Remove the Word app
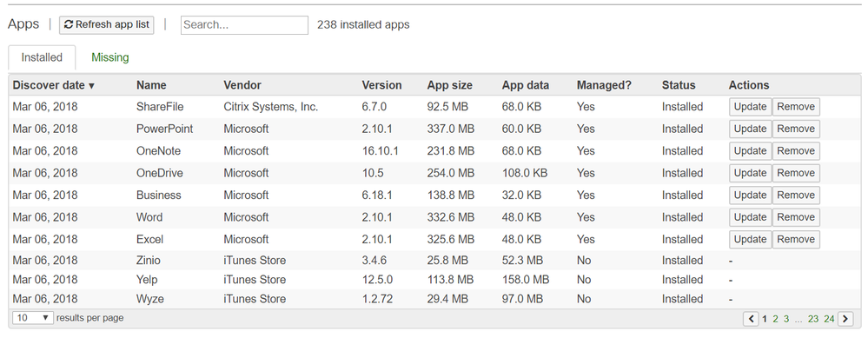The height and width of the screenshot is (338, 868). tap(796, 217)
